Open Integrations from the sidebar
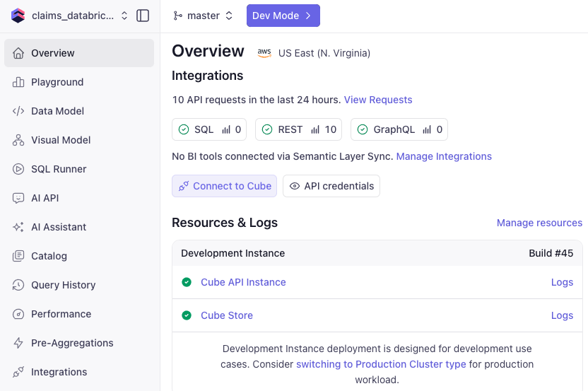Image resolution: width=588 pixels, height=391 pixels. tap(79, 372)
